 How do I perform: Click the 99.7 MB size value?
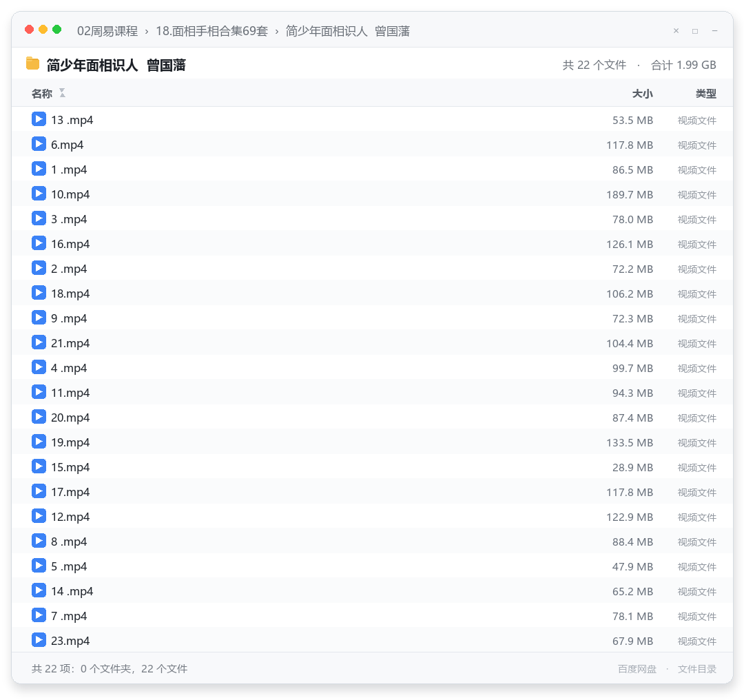pos(633,369)
